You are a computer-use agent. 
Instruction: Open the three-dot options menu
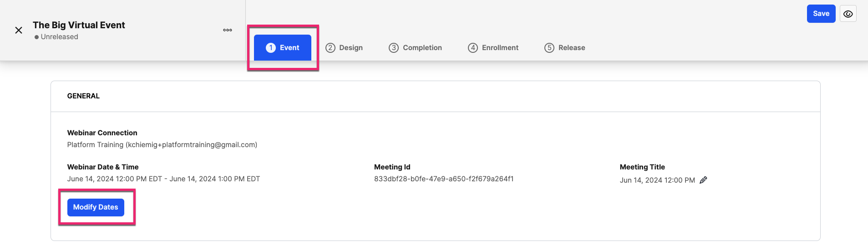pos(228,30)
